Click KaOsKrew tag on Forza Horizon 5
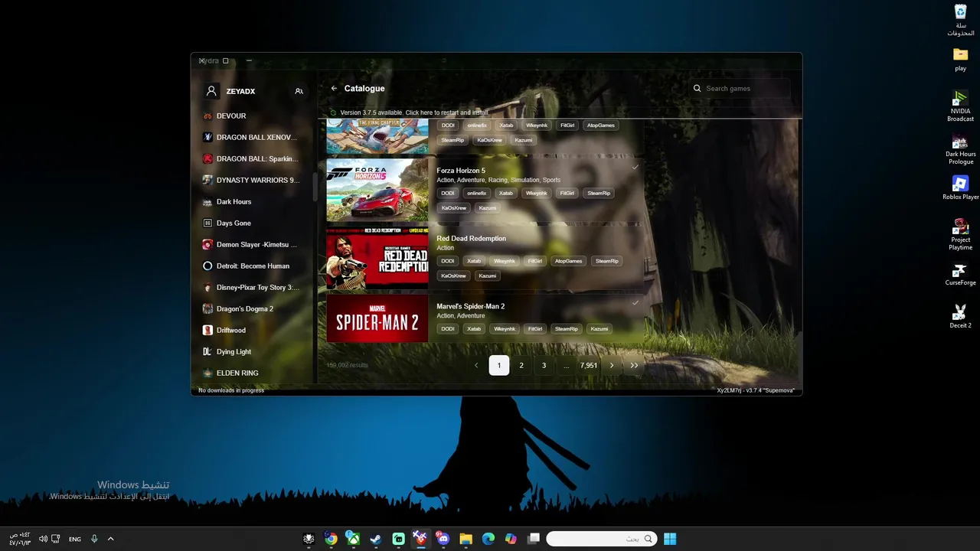Screen dimensions: 980x551 [453, 208]
